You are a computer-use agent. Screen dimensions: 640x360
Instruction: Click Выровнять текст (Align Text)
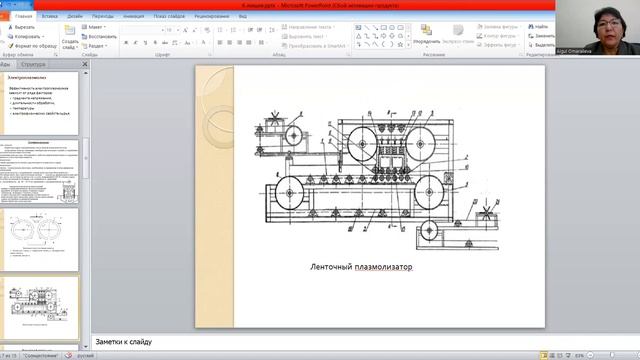(304, 36)
